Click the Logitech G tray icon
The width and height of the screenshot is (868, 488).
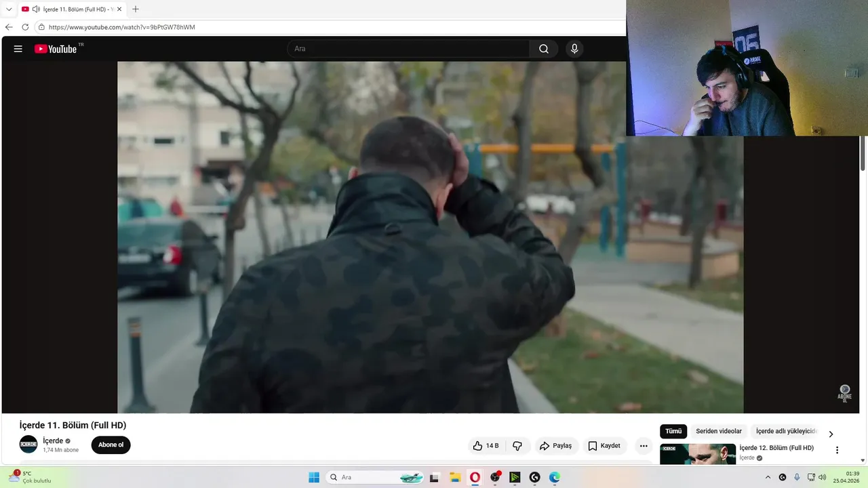tap(783, 477)
